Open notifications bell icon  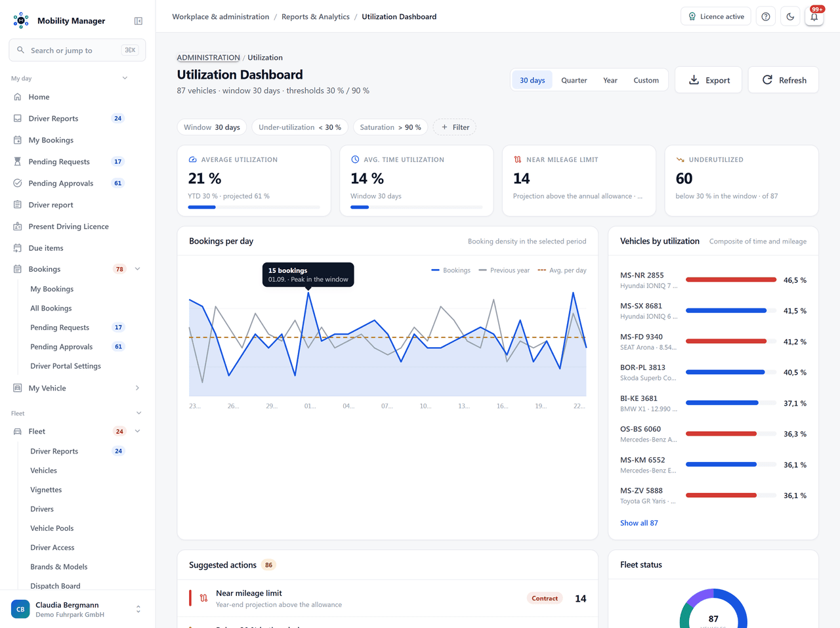(x=814, y=17)
